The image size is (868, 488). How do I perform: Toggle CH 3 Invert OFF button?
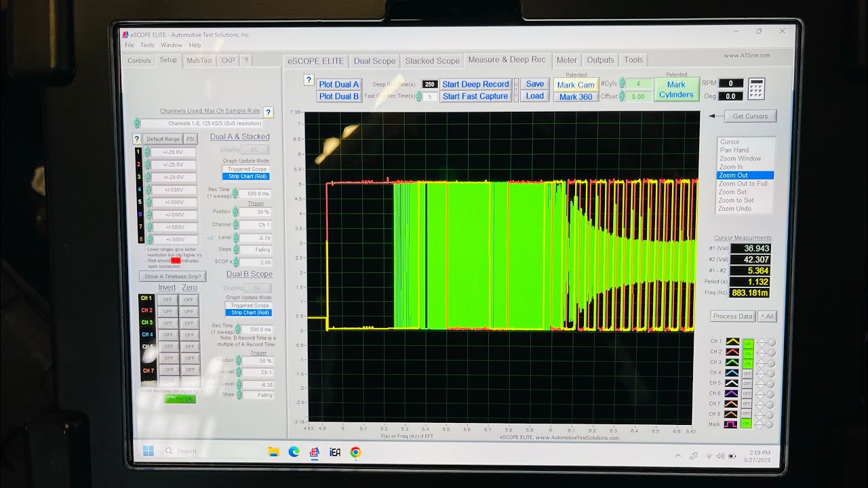[167, 323]
